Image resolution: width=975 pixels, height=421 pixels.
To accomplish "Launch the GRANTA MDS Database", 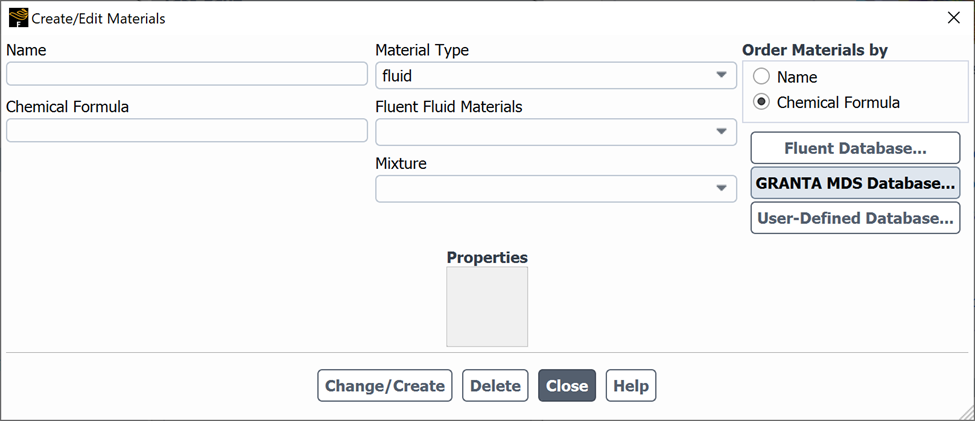I will point(855,183).
